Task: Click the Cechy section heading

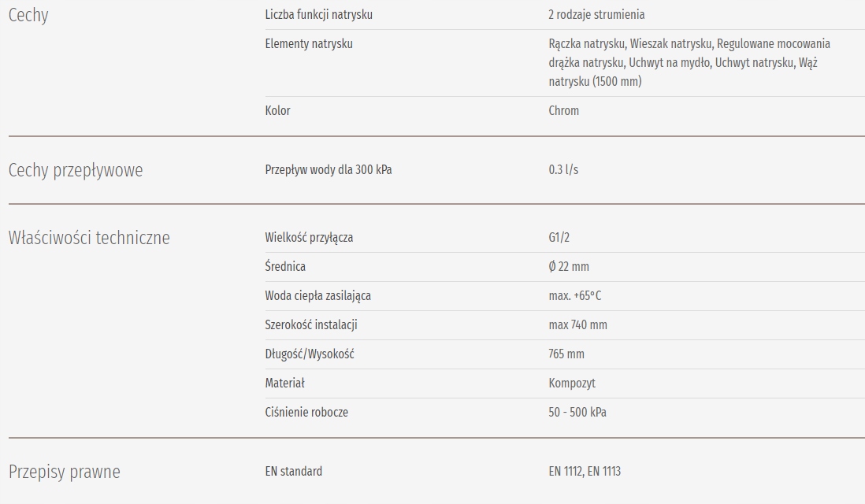Action: (x=28, y=16)
